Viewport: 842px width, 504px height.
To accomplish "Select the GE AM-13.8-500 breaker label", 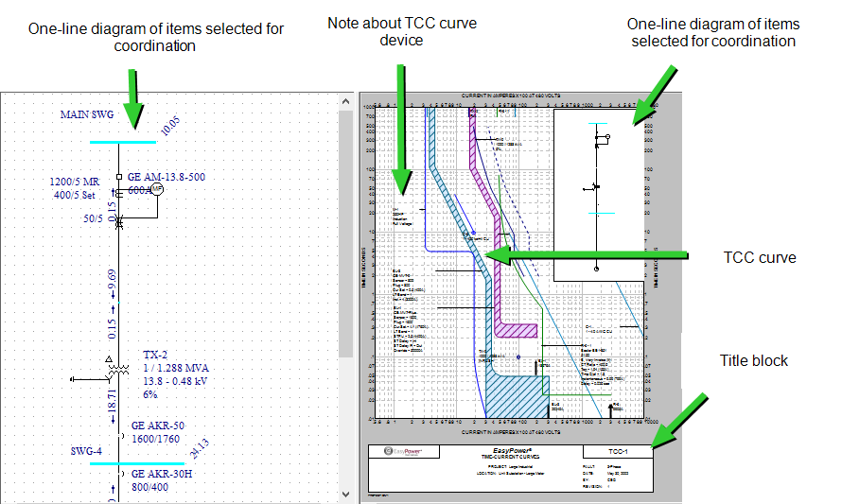I will click(x=167, y=177).
